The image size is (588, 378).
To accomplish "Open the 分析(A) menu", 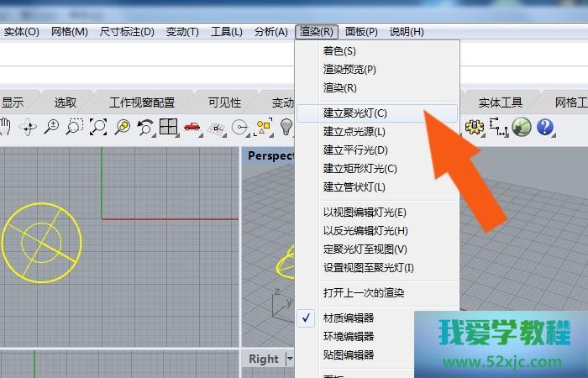I will [x=270, y=32].
